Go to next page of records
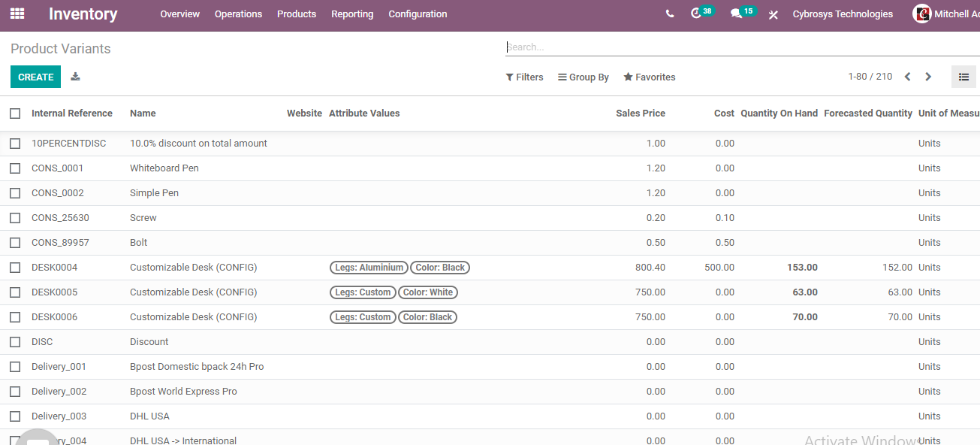The width and height of the screenshot is (980, 445). point(928,77)
